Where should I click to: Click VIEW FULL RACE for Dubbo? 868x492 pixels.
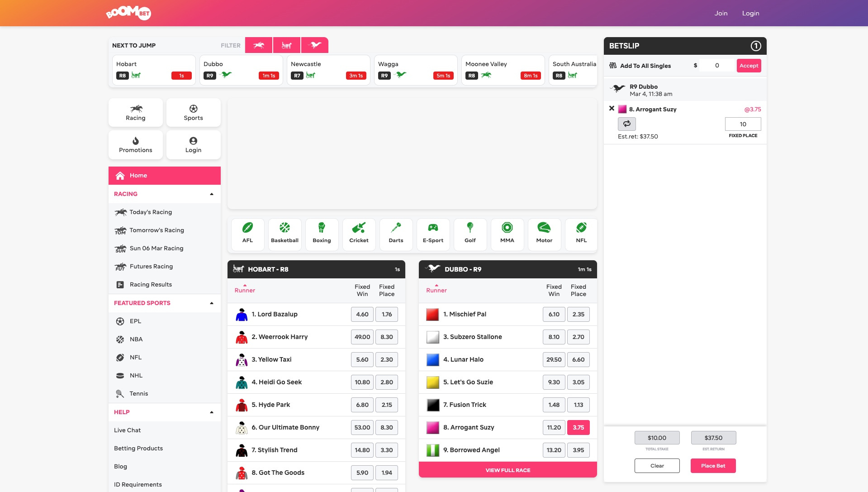pos(508,470)
